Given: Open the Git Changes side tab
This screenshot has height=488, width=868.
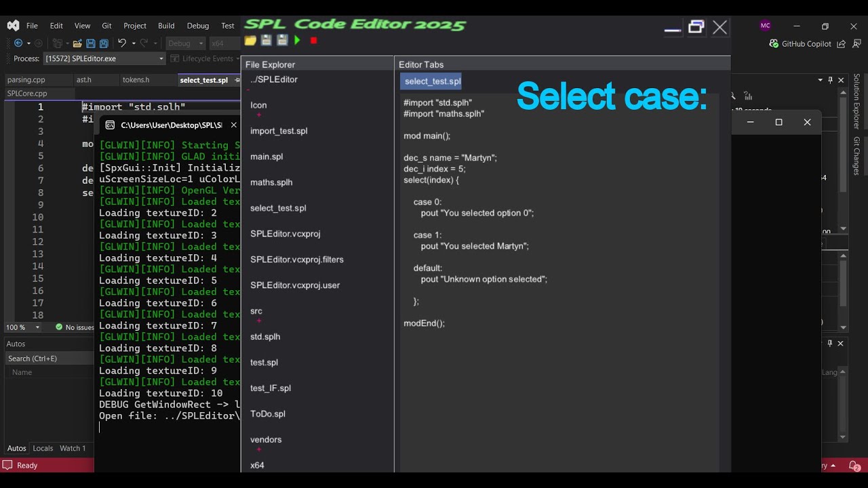Looking at the screenshot, I should (x=856, y=157).
